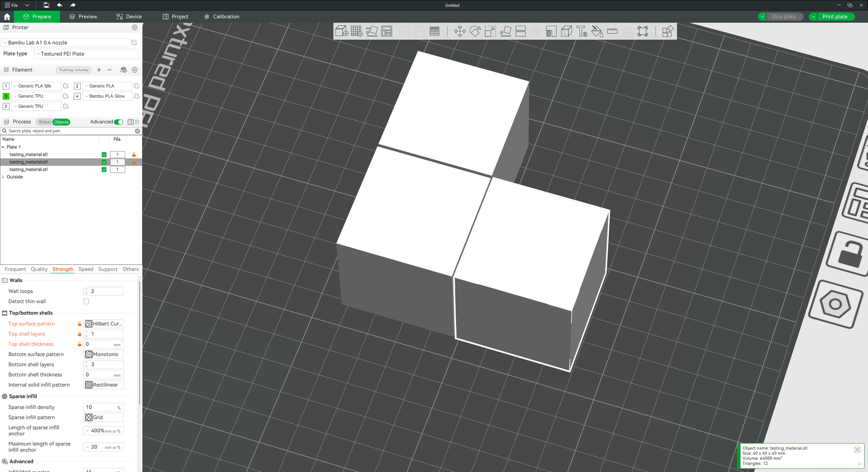
Task: Switch process scope to Global
Action: point(44,122)
